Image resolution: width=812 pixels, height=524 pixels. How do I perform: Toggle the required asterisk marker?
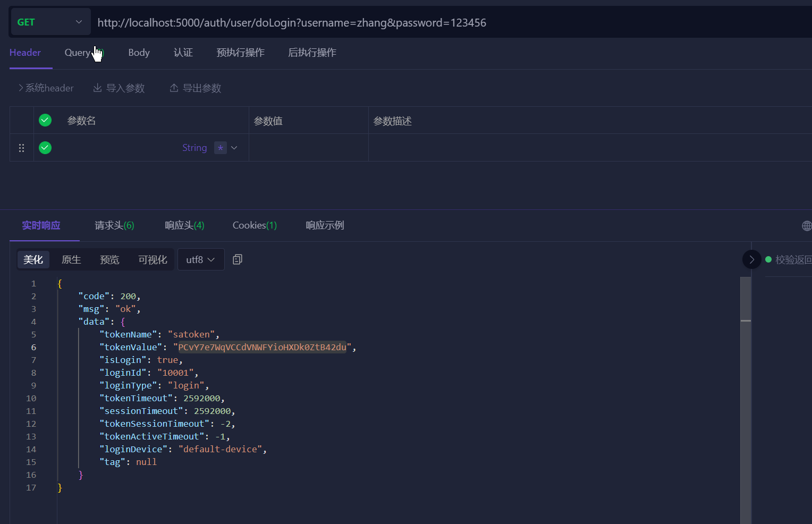click(221, 148)
